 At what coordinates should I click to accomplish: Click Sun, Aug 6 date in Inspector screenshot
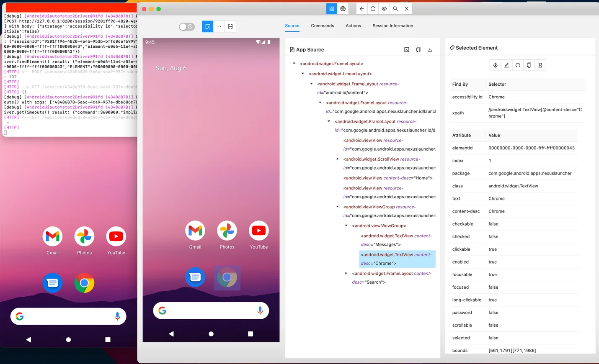[171, 68]
